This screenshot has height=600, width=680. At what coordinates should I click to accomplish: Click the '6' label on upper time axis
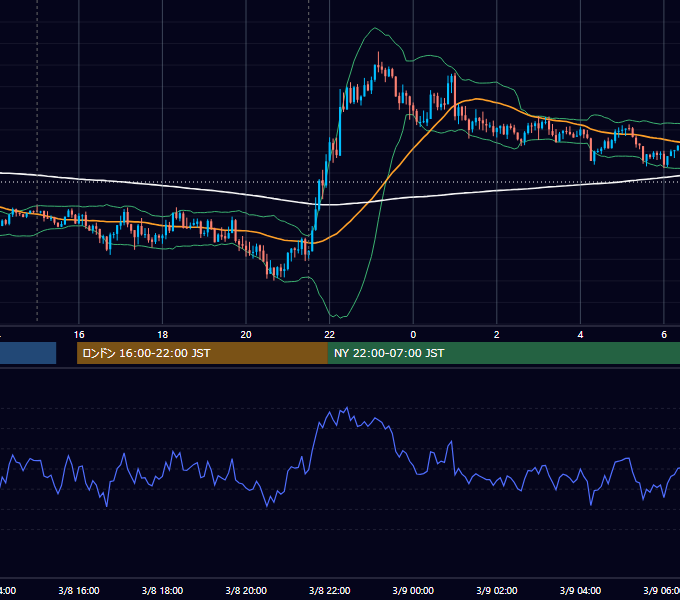point(664,335)
